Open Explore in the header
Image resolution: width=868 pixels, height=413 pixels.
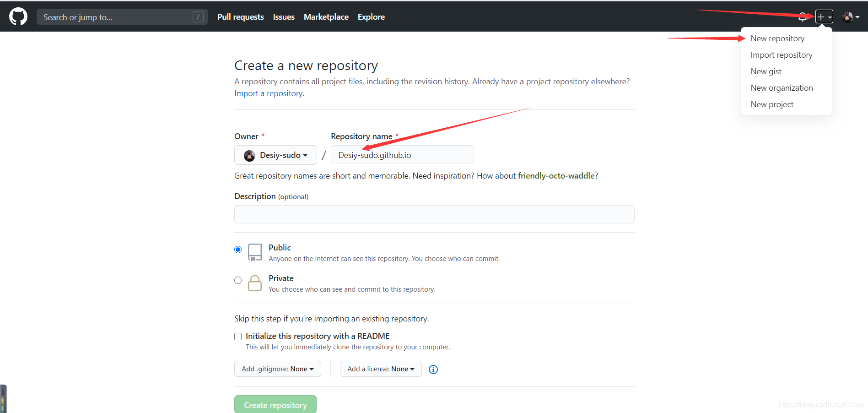point(371,17)
